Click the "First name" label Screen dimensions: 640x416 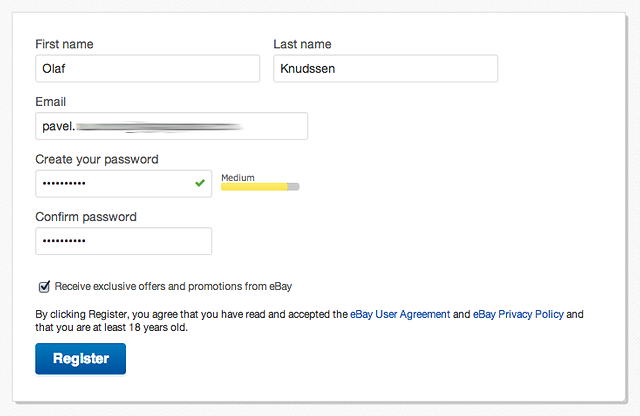pyautogui.click(x=64, y=44)
